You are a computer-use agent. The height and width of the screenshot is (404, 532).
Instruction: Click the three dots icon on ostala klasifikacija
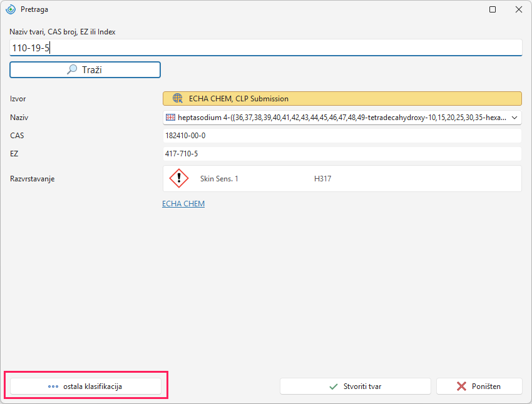coord(53,386)
